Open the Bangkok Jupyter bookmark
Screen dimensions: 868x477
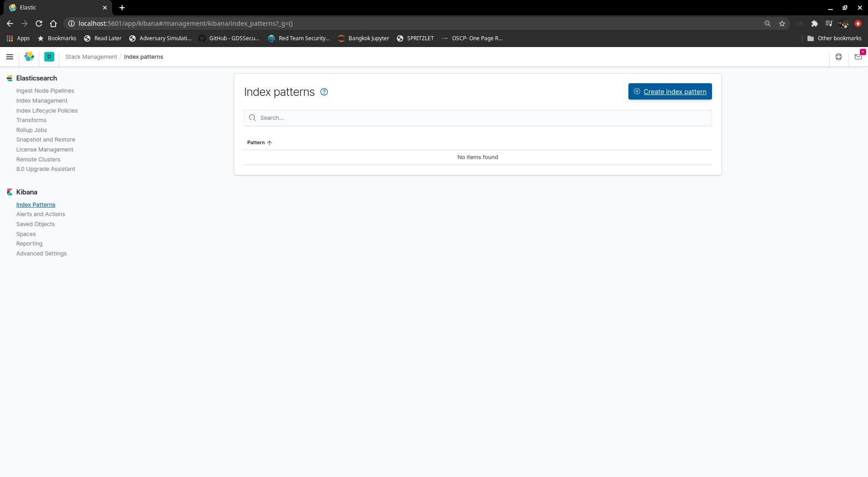click(x=363, y=38)
